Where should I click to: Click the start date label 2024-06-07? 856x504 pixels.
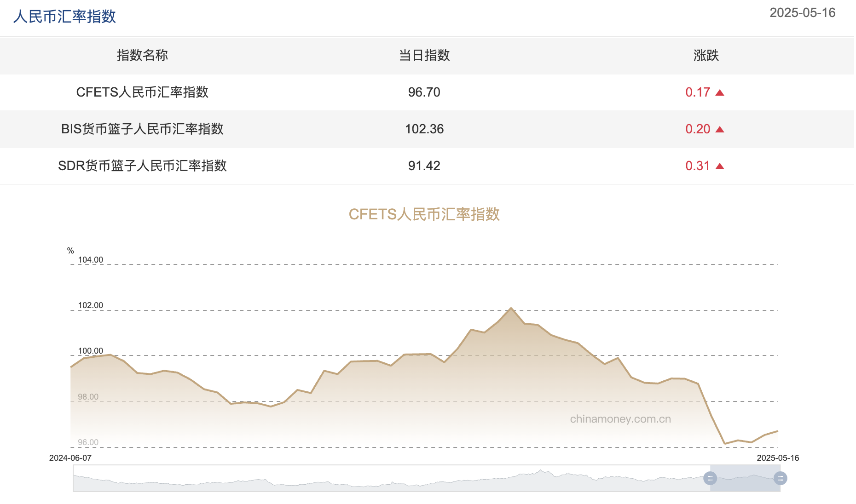coord(69,458)
